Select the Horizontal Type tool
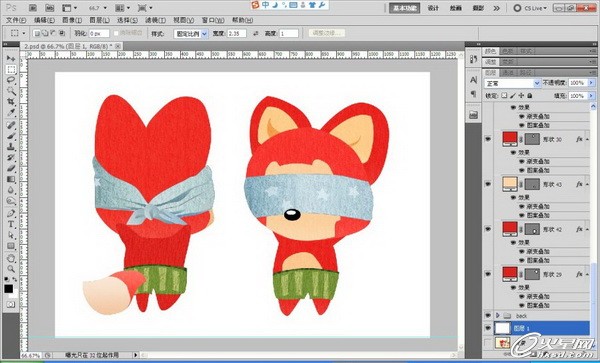Image resolution: width=600 pixels, height=363 pixels. [11, 224]
